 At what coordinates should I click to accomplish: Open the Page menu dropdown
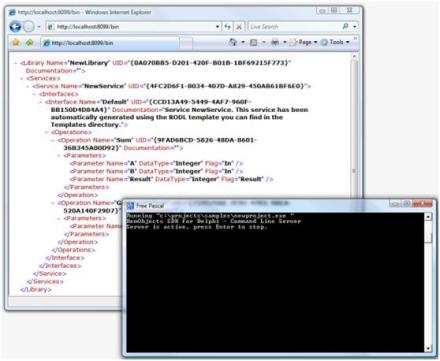click(x=303, y=42)
